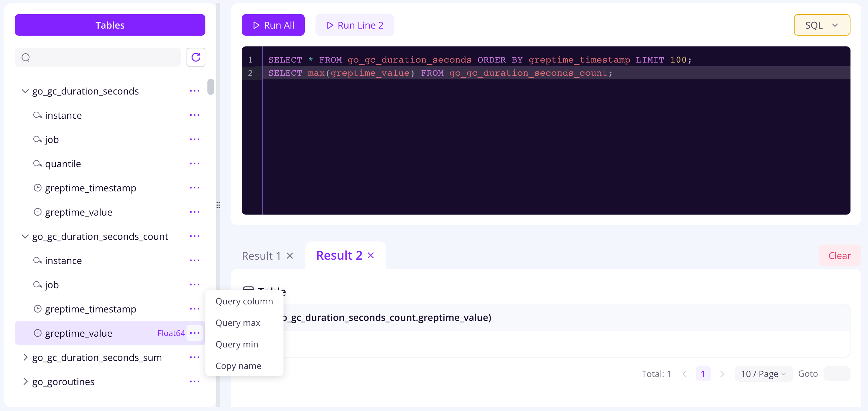
Task: Open more options for quantile column
Action: coord(194,163)
